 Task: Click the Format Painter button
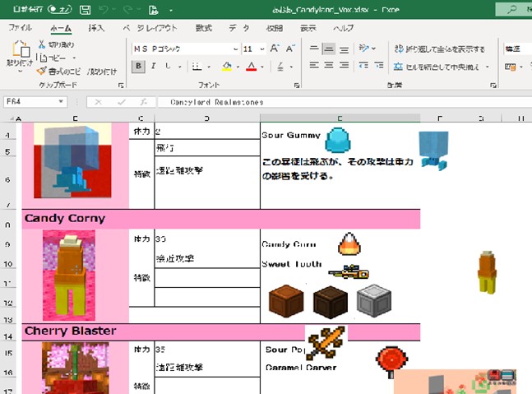tap(76, 72)
